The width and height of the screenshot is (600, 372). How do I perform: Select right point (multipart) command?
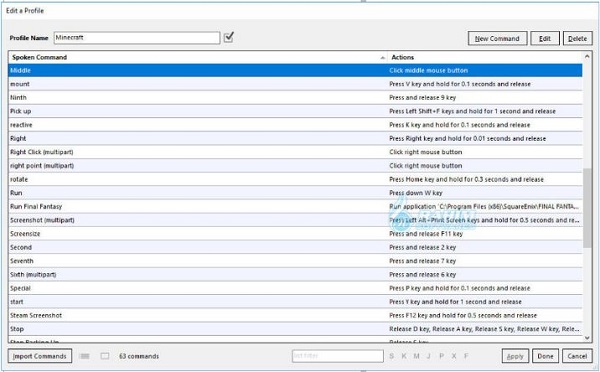point(295,165)
